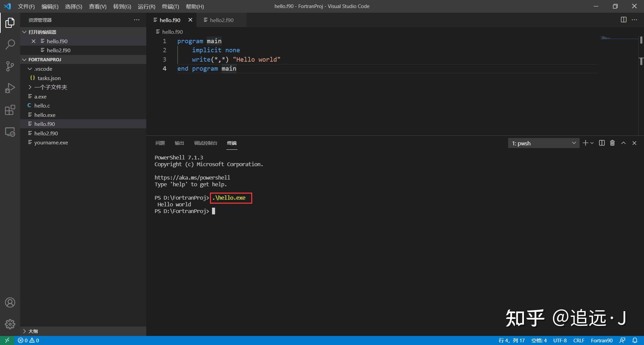
Task: Open the Search view in activity bar
Action: click(x=10, y=44)
